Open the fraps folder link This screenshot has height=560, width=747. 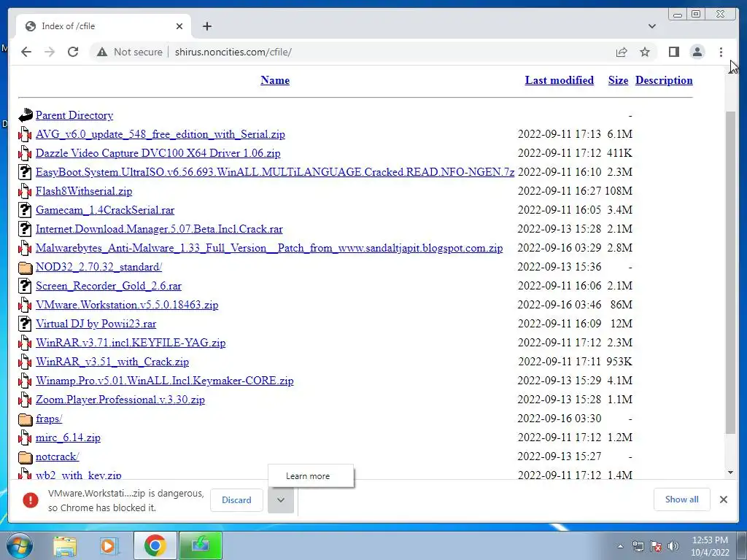tap(49, 419)
